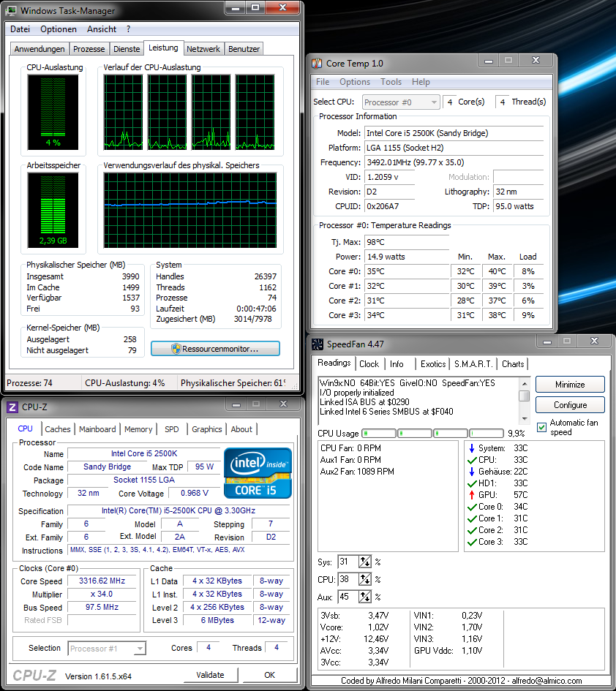Click the SpeedFan log scrollbar down arrow
The image size is (616, 691).
pos(525,419)
